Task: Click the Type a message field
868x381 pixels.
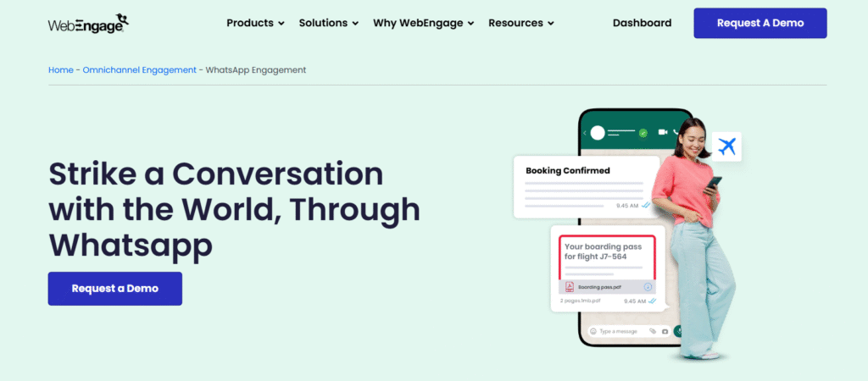Action: (620, 331)
